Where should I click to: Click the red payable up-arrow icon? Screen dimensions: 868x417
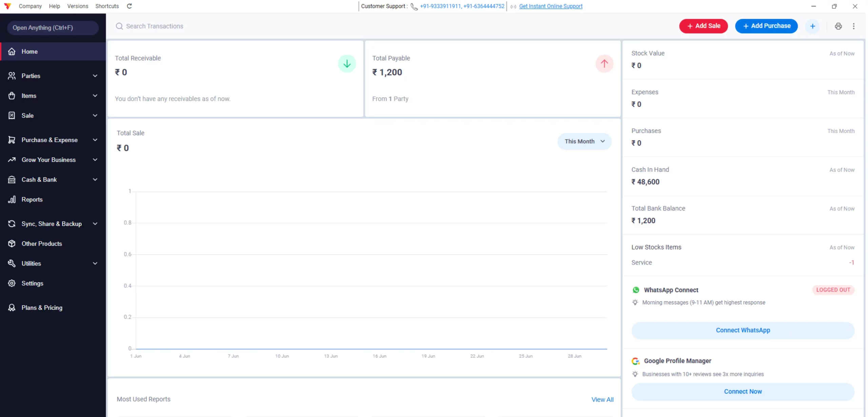[x=604, y=63]
